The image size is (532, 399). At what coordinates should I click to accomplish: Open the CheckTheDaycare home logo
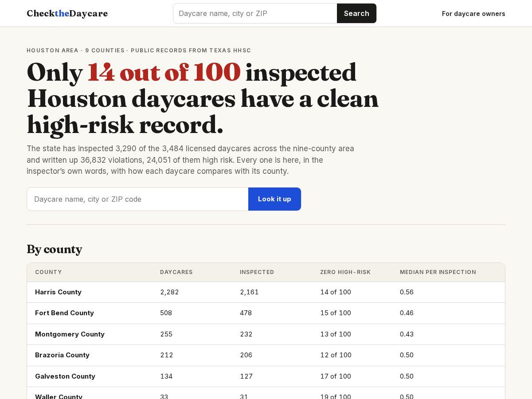67,13
